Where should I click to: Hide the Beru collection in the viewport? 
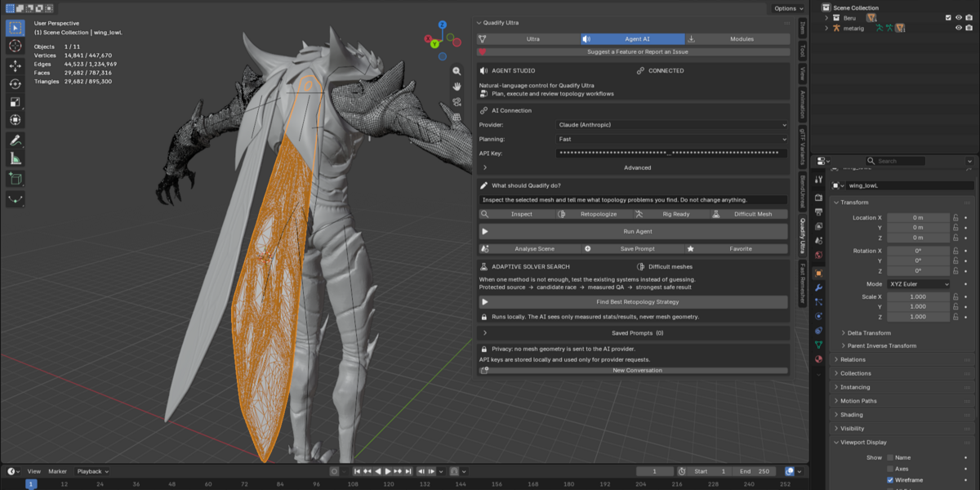959,17
